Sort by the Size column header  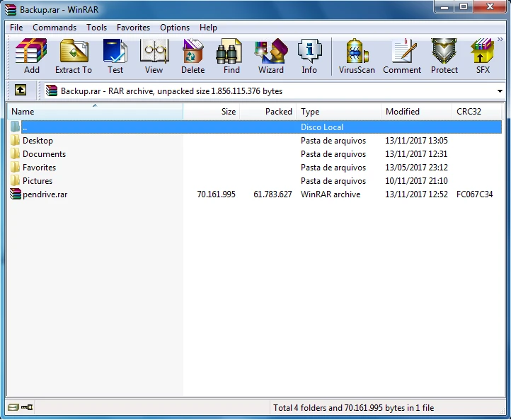211,111
